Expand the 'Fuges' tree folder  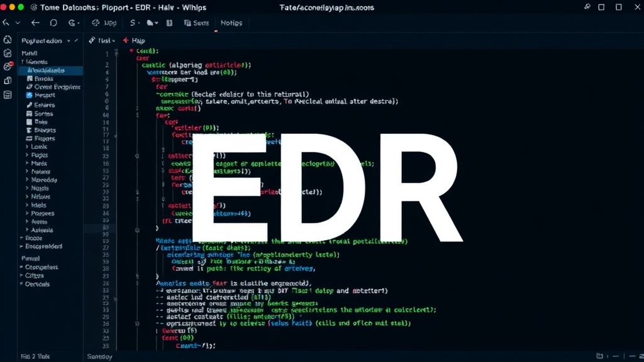click(27, 155)
